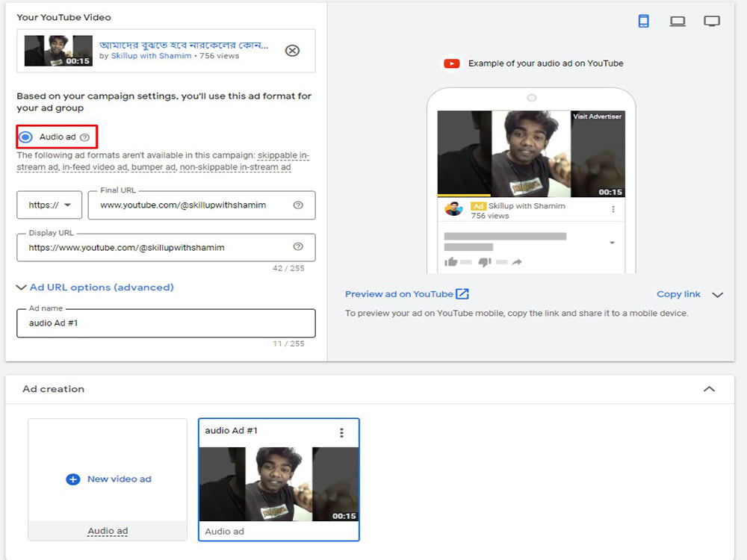Open Preview ad on YouTube link
The width and height of the screenshot is (747, 560).
point(399,294)
